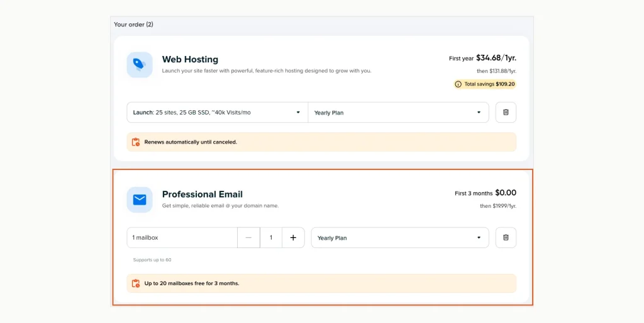Increase the mailbox count with the plus button

coord(293,237)
